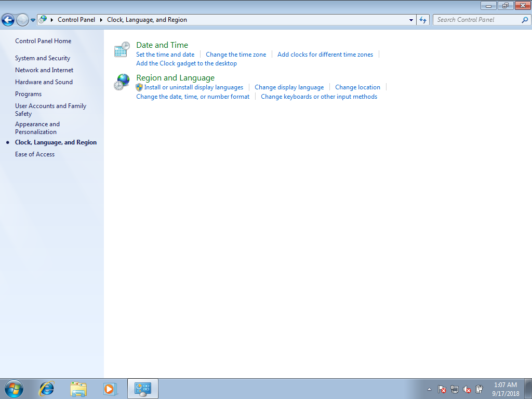Show hidden tray icons arrow

point(429,389)
